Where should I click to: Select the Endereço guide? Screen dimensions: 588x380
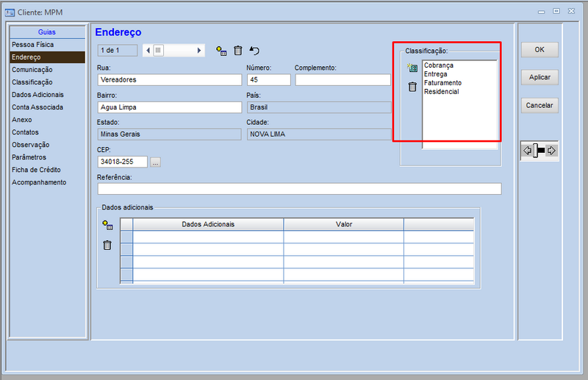[48, 57]
